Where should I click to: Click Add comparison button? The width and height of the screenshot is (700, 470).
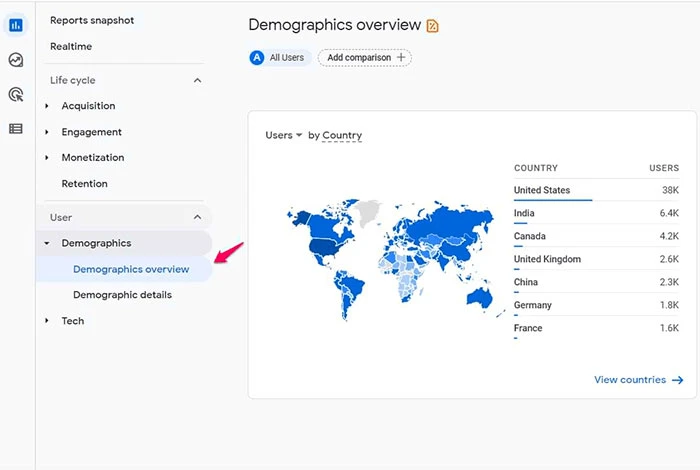(365, 58)
